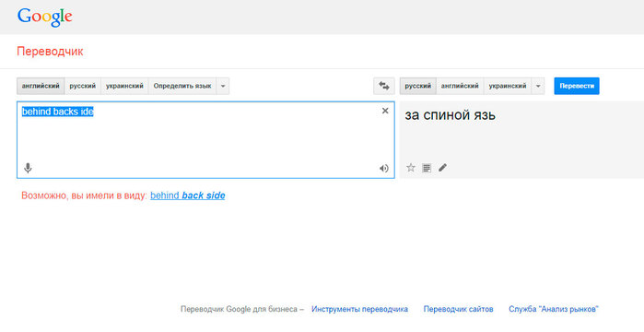This screenshot has width=644, height=332.
Task: Open Переводчик сайтов link
Action: (459, 309)
